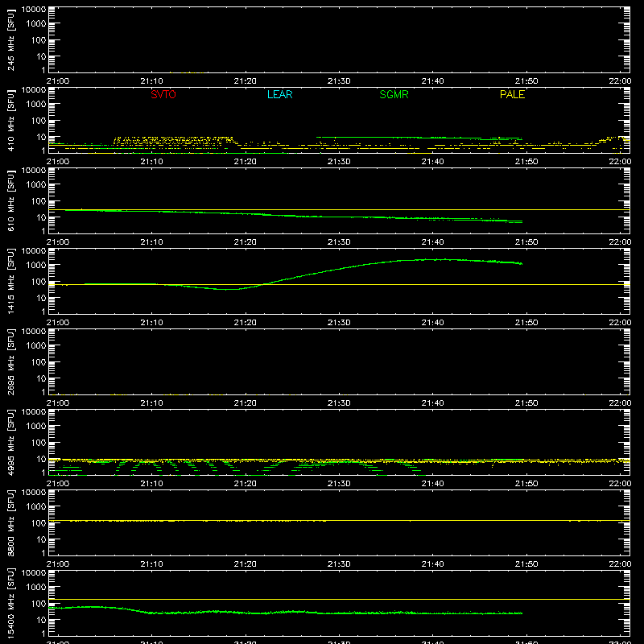
Task: Click the 10 tick value on 15400 MHz axis
Action: pos(41,620)
